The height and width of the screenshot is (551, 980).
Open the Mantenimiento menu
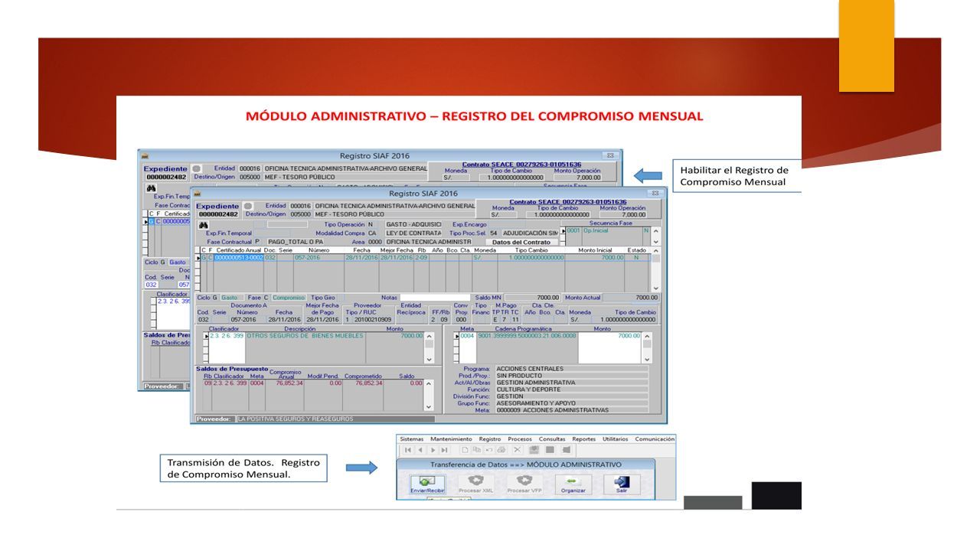click(x=452, y=439)
